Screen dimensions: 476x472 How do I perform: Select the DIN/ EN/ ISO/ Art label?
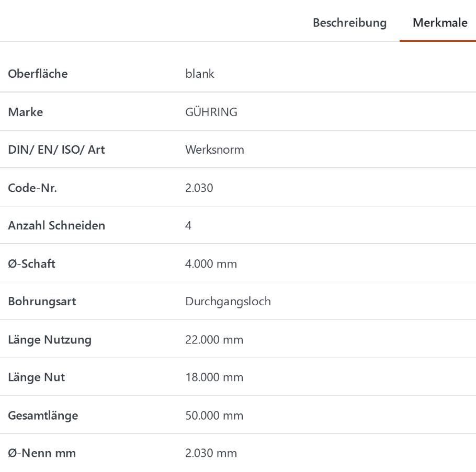click(56, 149)
